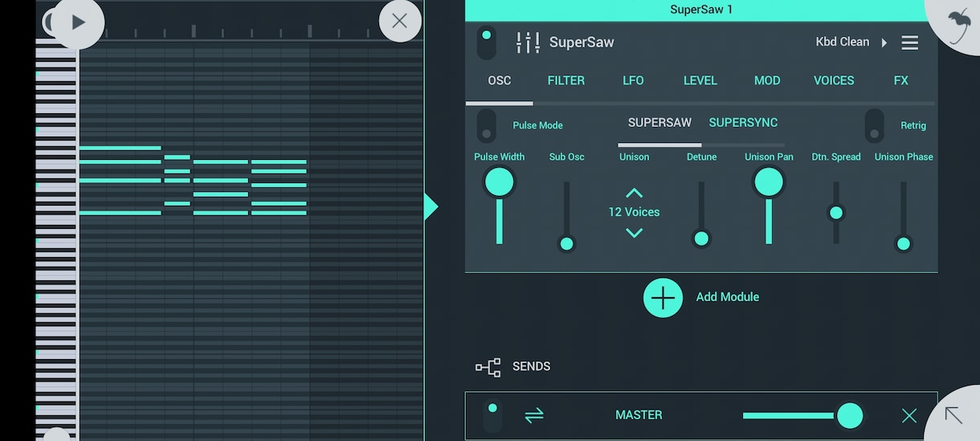Switch to the FX tab

[901, 80]
